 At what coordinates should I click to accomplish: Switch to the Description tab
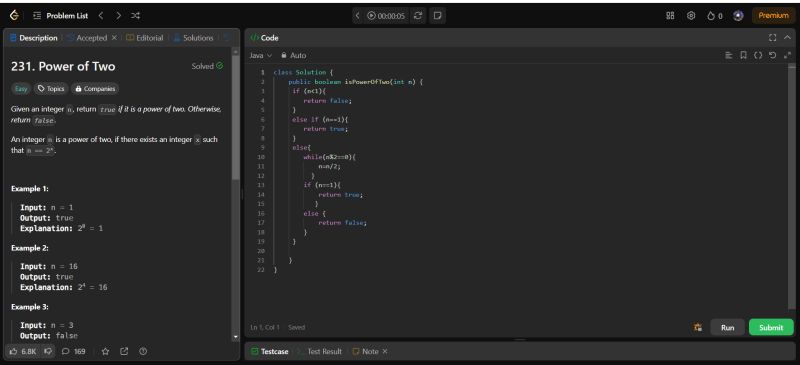pyautogui.click(x=34, y=38)
